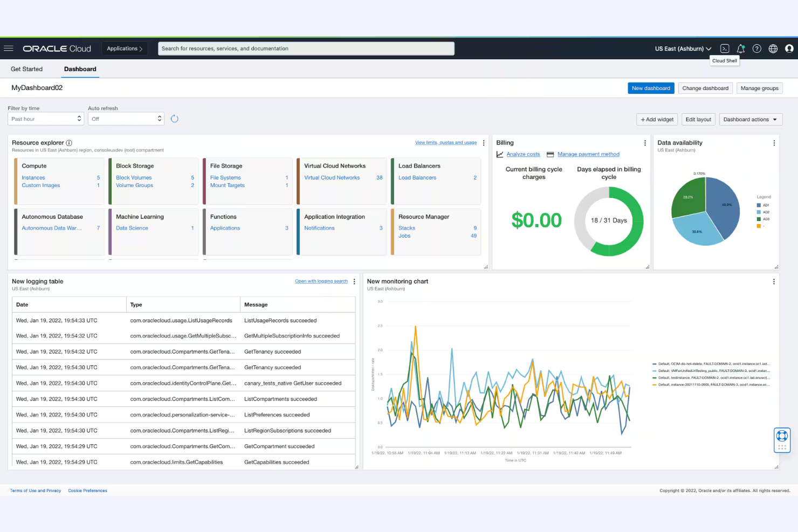Expand the US East (Ashburn) region selector

pos(683,49)
